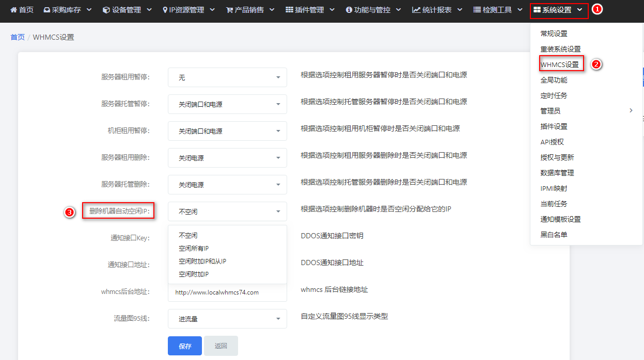Viewport: 644px width, 360px height.
Task: Click the 统计报表 chart icon
Action: tap(416, 10)
